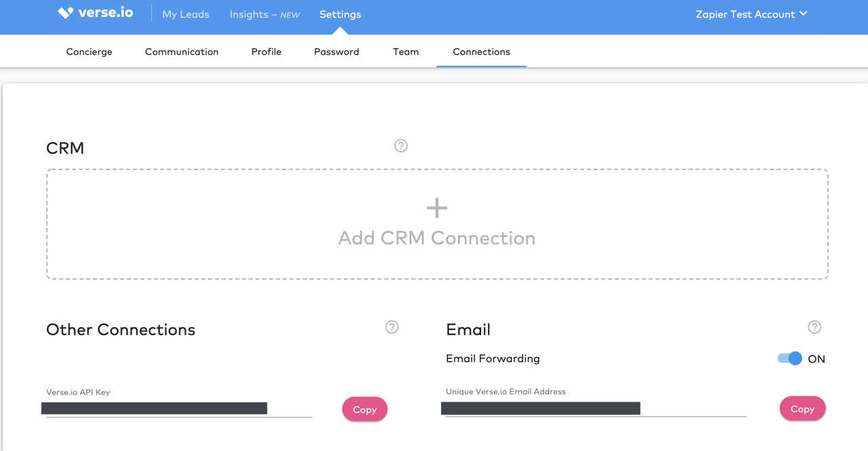Click the CRM help question mark icon

tap(400, 146)
